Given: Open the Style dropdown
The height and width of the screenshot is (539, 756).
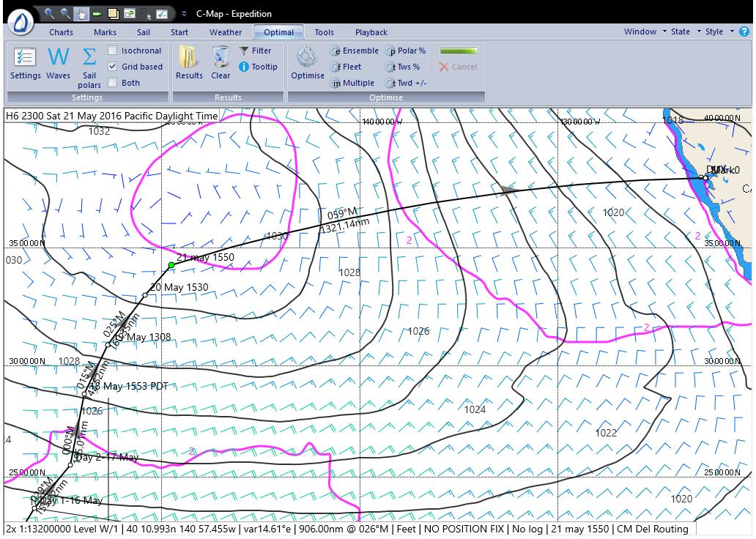Looking at the screenshot, I should point(718,31).
